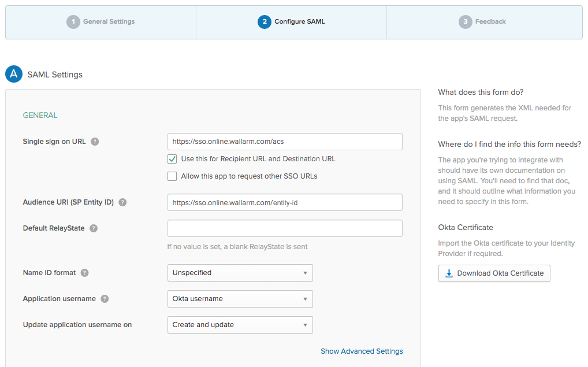Expand the Application username dropdown
The image size is (588, 367).
(240, 299)
